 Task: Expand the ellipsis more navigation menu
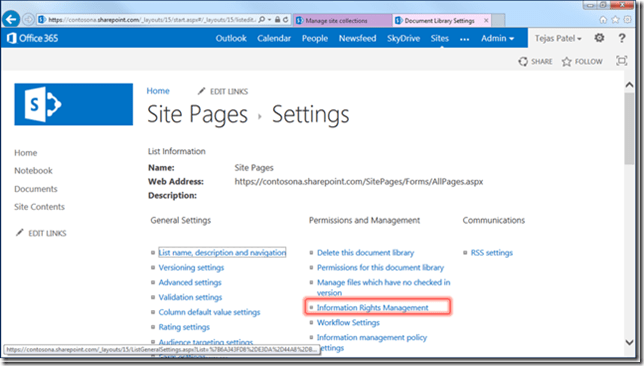coord(465,39)
